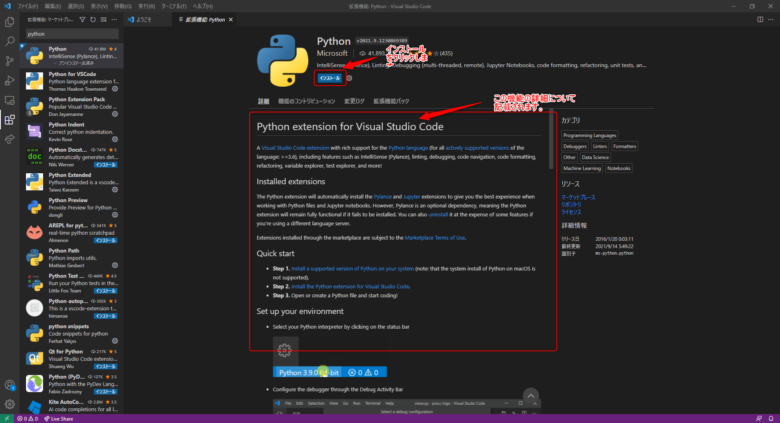The height and width of the screenshot is (423, 780).
Task: Open the Pylance link
Action: click(x=383, y=197)
